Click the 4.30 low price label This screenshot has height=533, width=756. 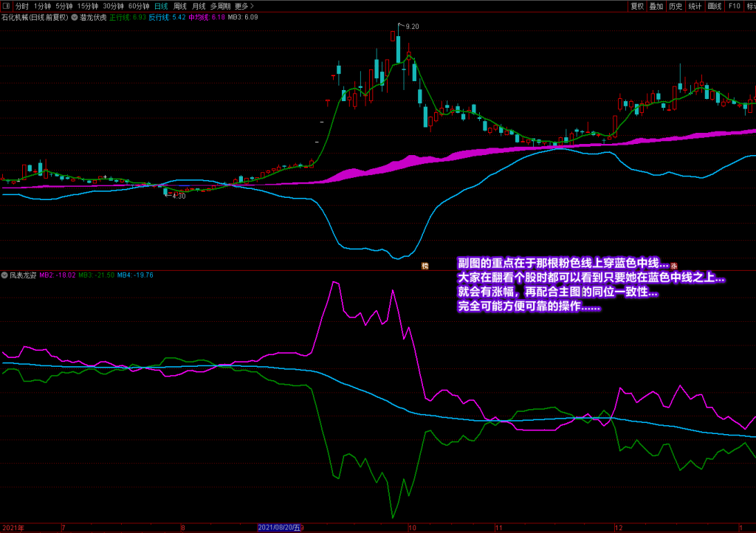tap(179, 196)
